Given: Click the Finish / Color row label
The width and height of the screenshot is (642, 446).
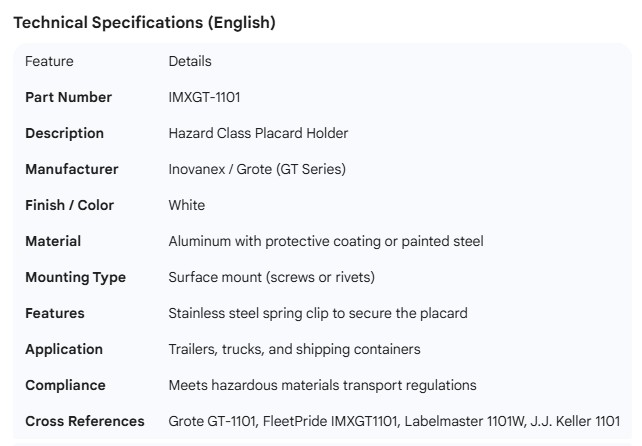Looking at the screenshot, I should click(69, 205).
